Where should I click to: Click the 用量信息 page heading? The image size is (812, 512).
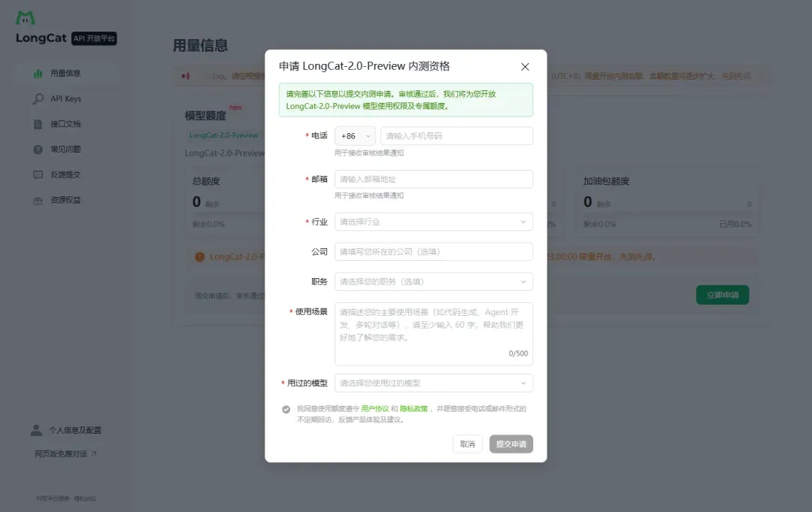pyautogui.click(x=201, y=46)
